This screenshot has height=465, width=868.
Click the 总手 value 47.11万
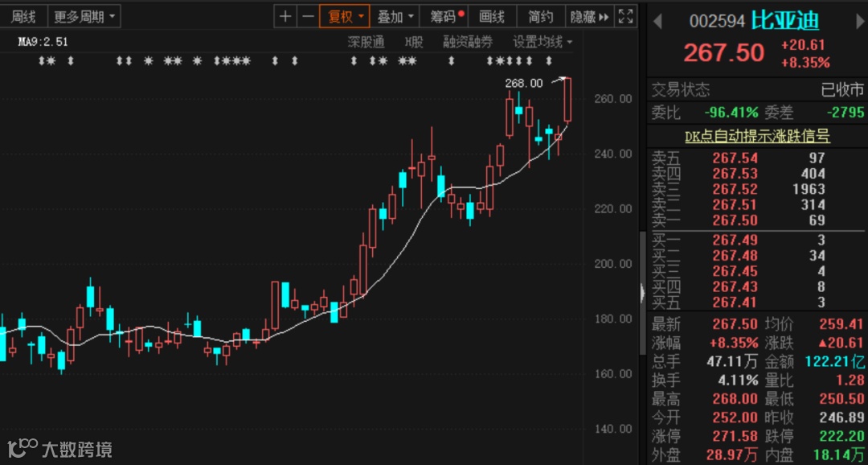(x=733, y=362)
